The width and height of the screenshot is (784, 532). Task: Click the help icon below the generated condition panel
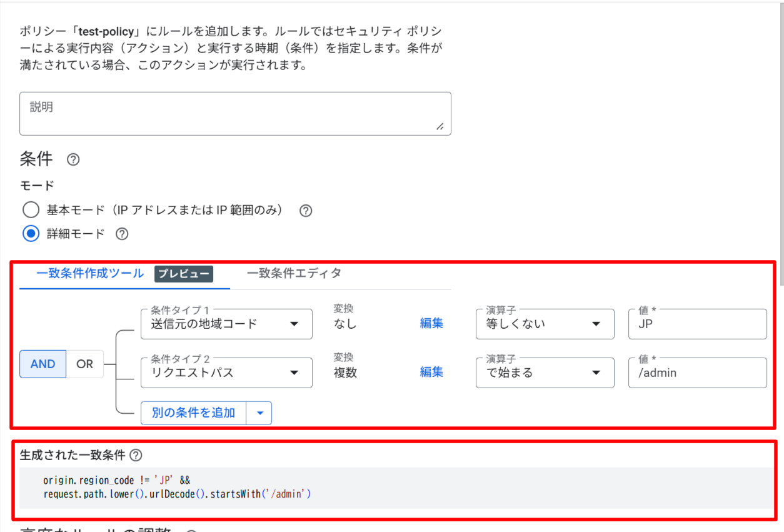(193, 529)
